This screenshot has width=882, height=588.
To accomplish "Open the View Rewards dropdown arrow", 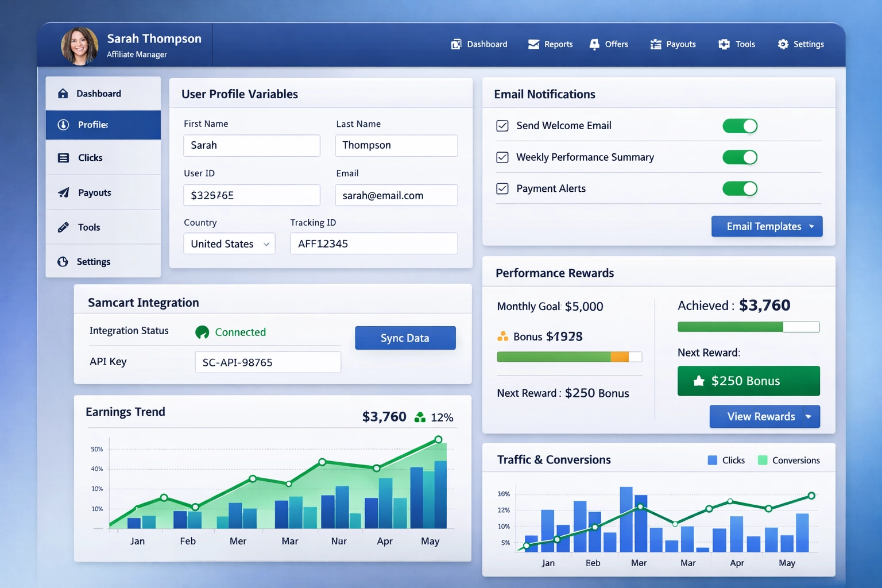I will click(808, 416).
